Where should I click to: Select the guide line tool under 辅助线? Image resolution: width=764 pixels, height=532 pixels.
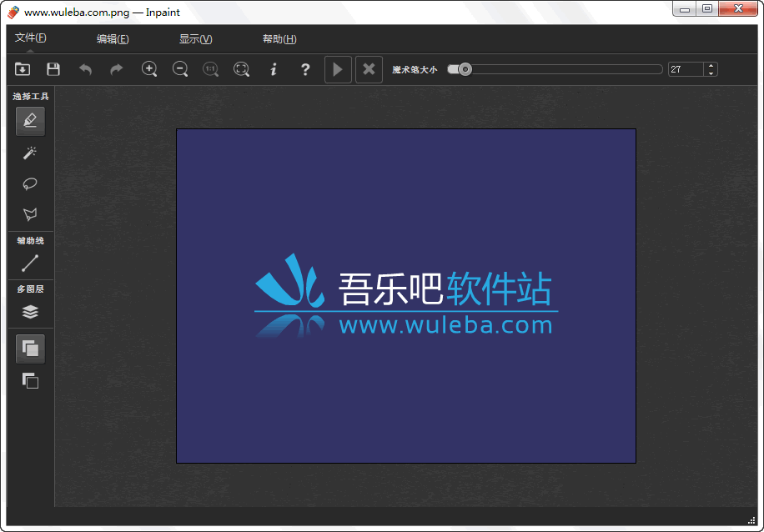30,263
